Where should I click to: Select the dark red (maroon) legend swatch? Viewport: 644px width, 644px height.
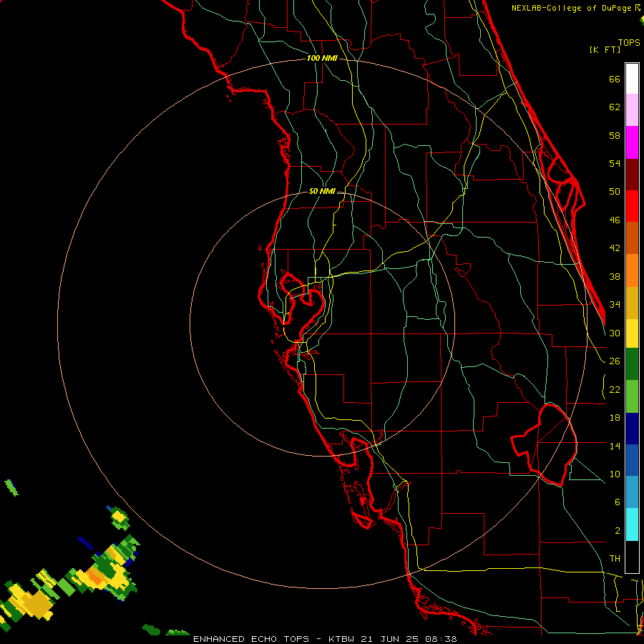632,175
